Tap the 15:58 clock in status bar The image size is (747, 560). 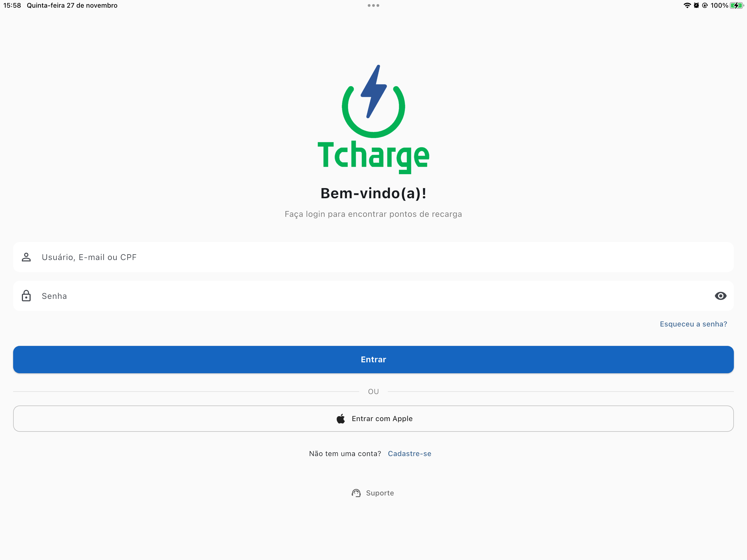12,5
